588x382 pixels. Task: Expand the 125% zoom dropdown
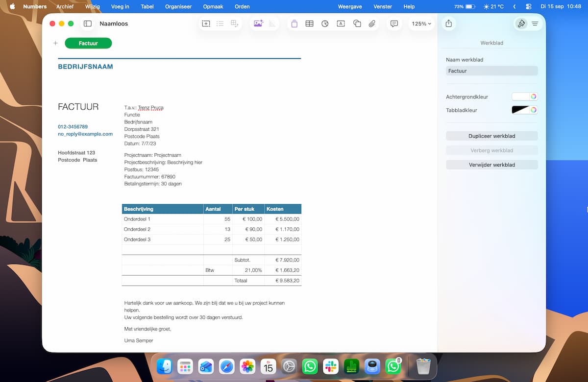(x=421, y=24)
